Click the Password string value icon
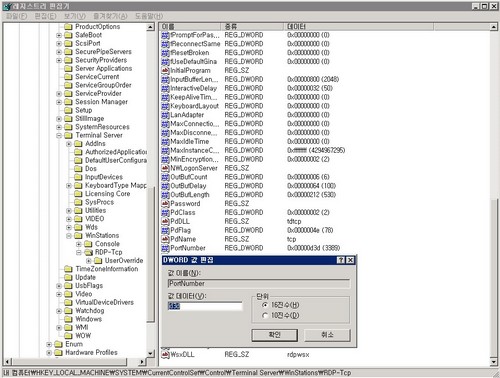The width and height of the screenshot is (500, 378). [165, 204]
